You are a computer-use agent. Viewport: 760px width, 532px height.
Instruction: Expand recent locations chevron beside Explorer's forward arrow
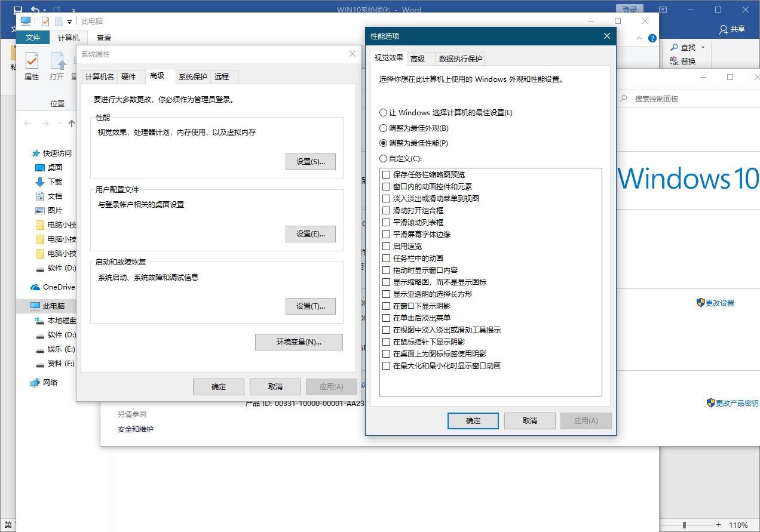[60, 124]
